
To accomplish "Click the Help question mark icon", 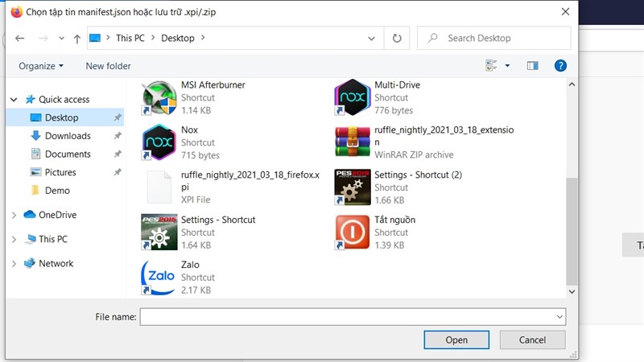I will (561, 66).
